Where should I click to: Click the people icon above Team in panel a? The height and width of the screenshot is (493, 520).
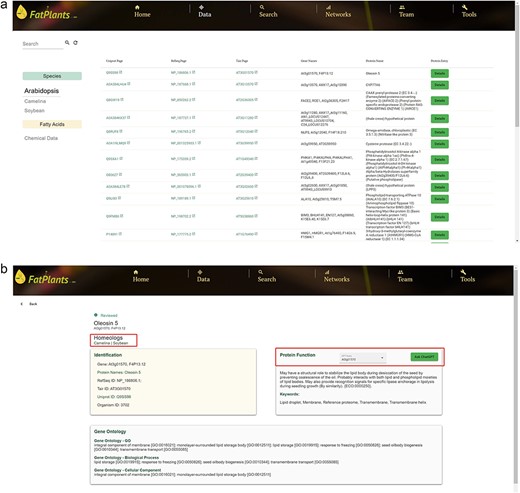[x=402, y=7]
